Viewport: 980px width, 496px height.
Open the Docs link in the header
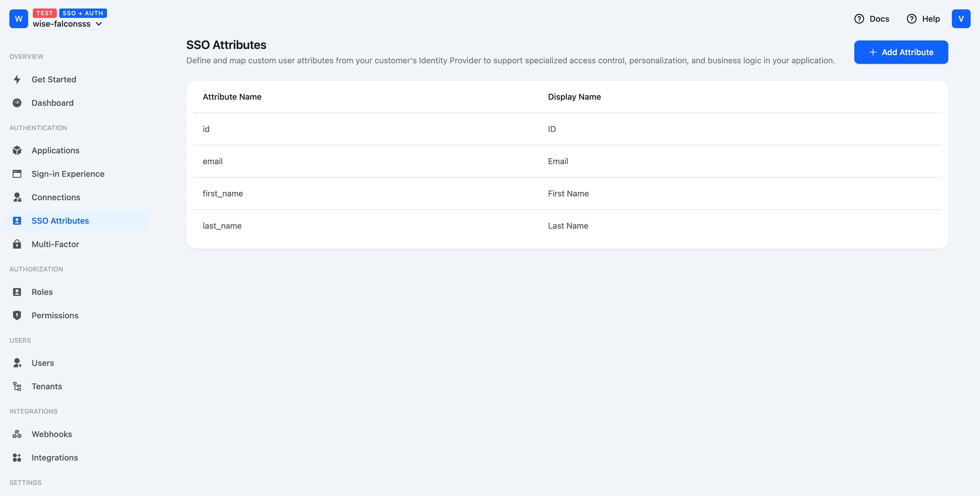(872, 19)
